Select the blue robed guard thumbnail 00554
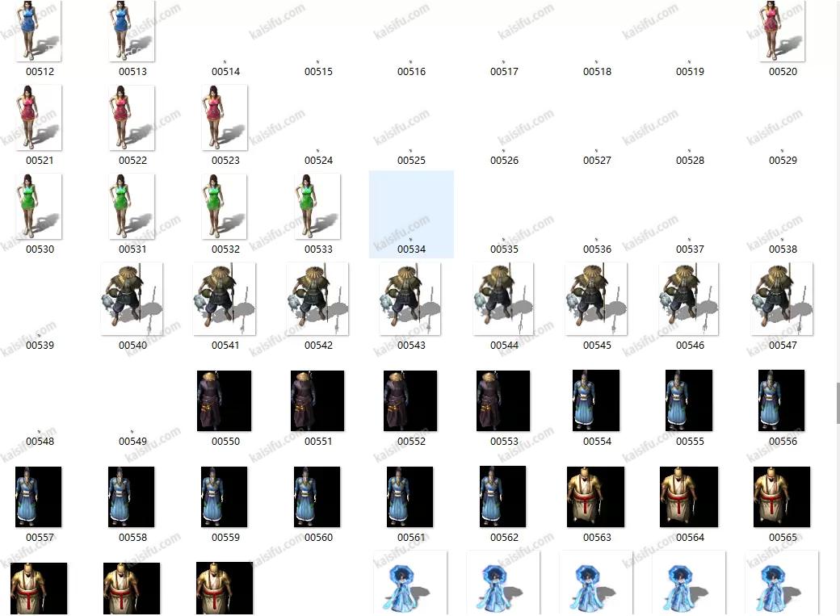Image resolution: width=840 pixels, height=616 pixels. (596, 400)
